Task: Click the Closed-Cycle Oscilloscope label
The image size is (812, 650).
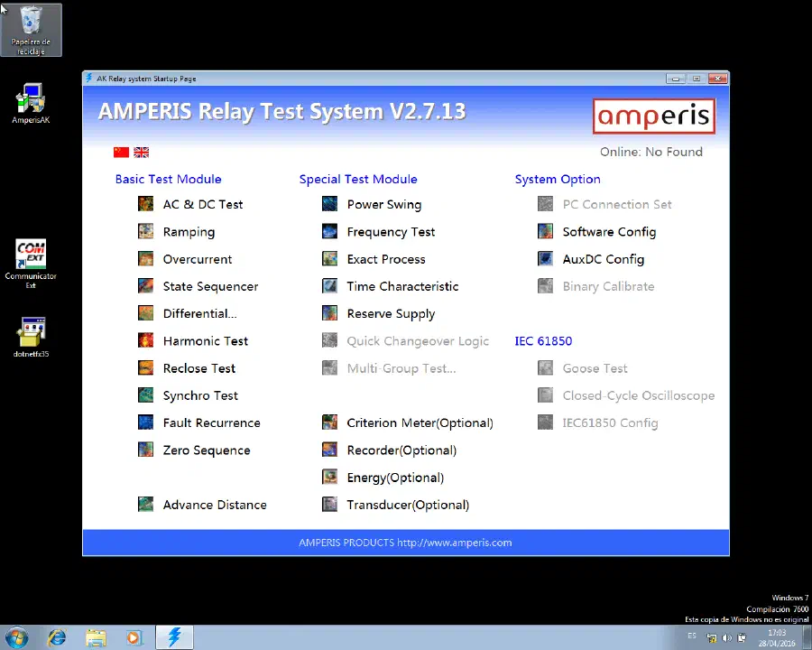Action: (639, 396)
